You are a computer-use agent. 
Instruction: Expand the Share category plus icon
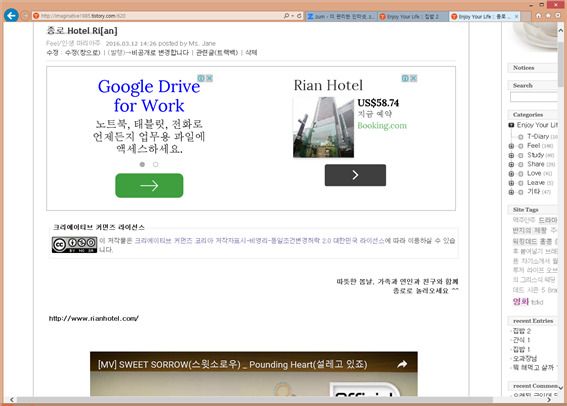coord(511,164)
